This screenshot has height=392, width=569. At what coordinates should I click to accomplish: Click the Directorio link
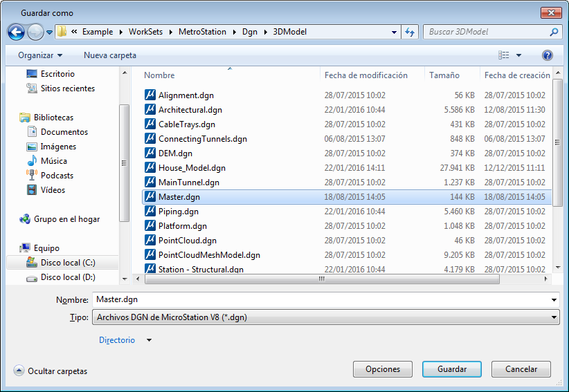coord(117,340)
